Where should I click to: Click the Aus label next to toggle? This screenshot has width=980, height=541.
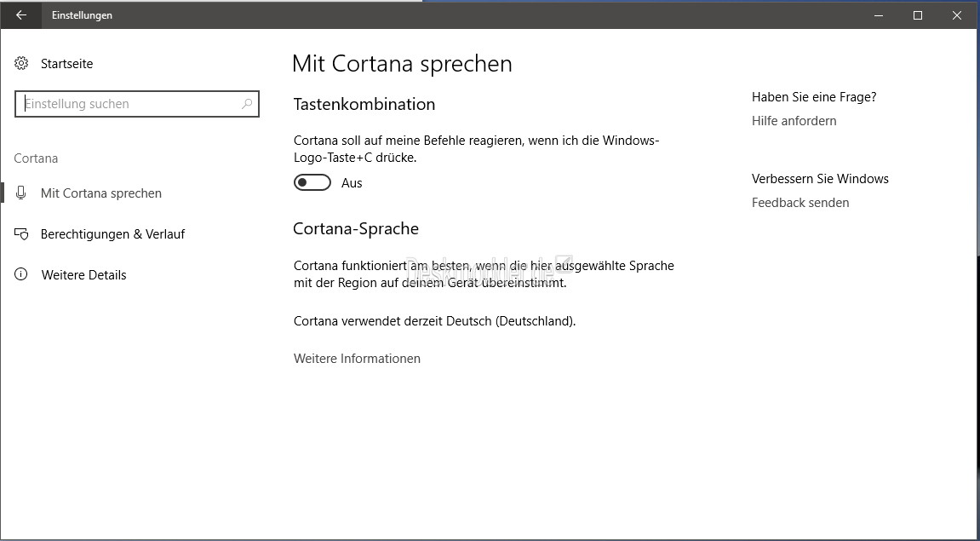352,183
